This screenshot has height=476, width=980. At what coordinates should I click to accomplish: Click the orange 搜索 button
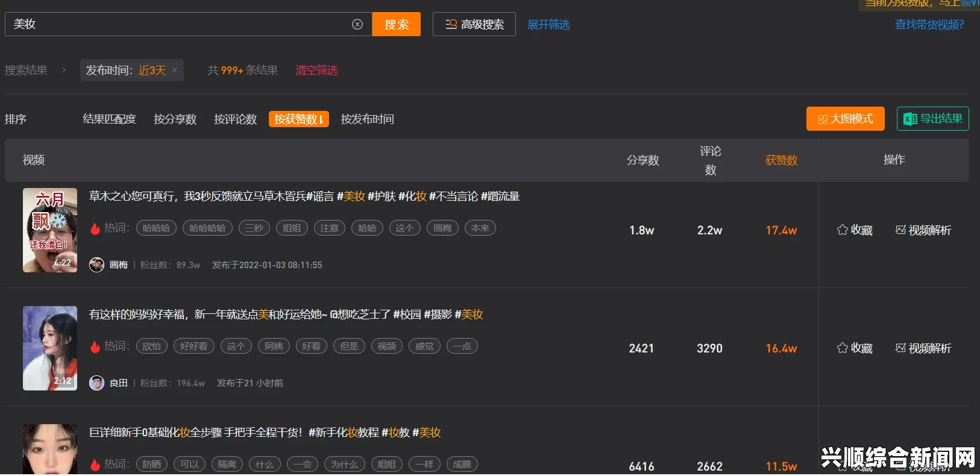[397, 24]
